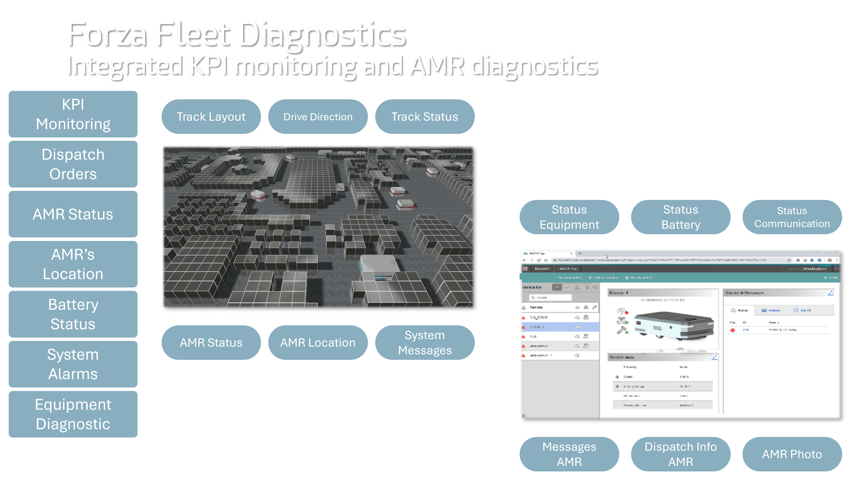Click the 3D warehouse track layout image
Image resolution: width=868 pixels, height=488 pixels.
tap(318, 227)
